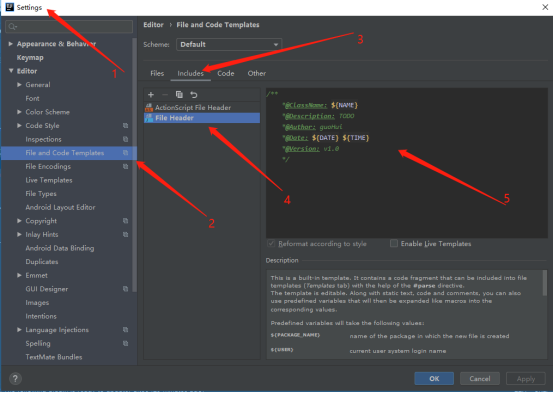Select Android Data Binding item
The image size is (554, 393).
point(60,248)
